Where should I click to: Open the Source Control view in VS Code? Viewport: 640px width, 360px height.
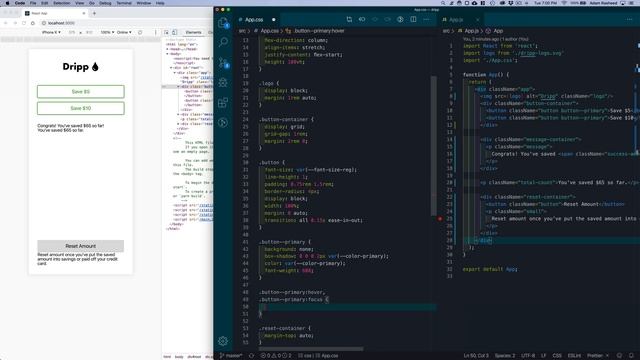click(x=223, y=62)
